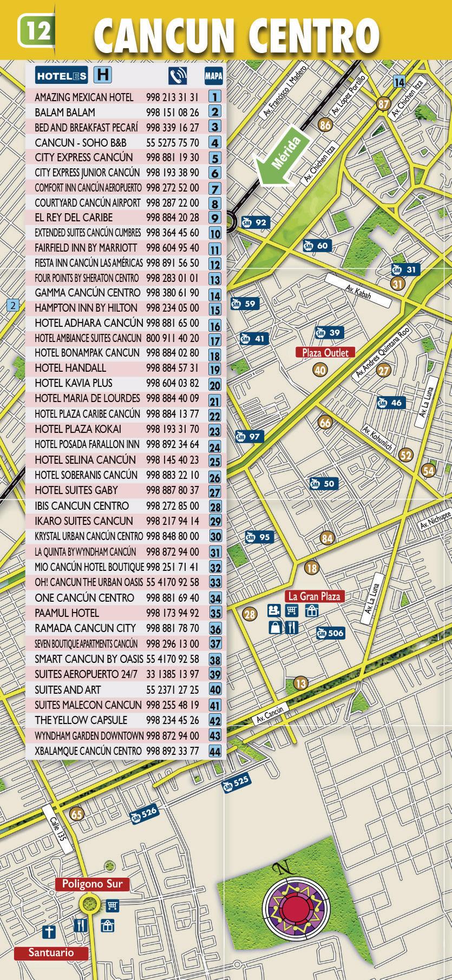The height and width of the screenshot is (980, 452).
Task: Select the SM 95 supermanzana marker
Action: (x=259, y=537)
